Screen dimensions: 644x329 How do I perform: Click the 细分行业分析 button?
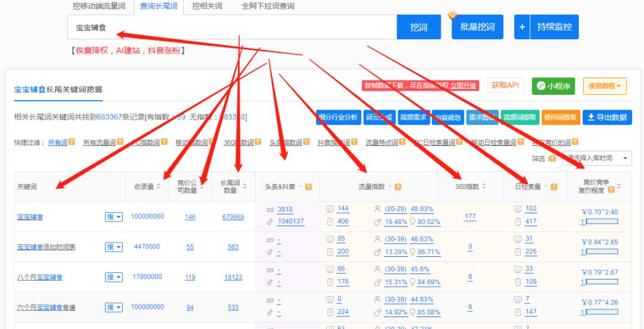coord(339,117)
